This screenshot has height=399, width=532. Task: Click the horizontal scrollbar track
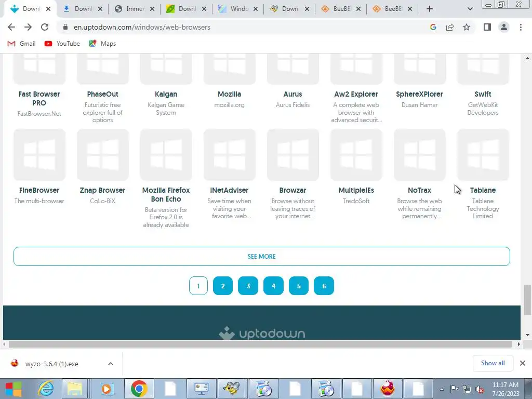click(260, 344)
